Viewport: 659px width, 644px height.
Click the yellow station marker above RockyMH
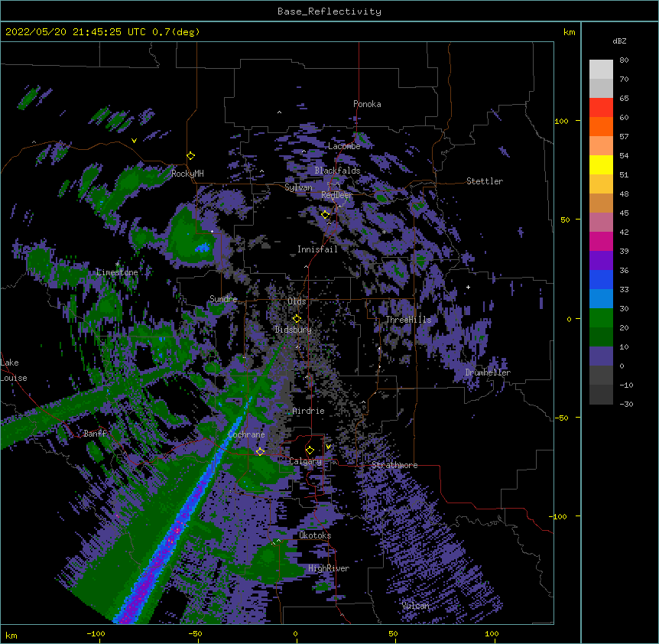pos(191,156)
